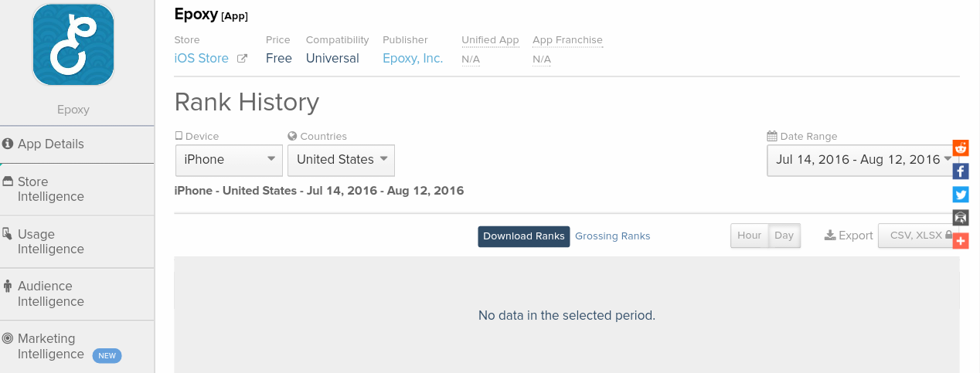Click the Epoxy app logo thumbnail

[x=73, y=44]
